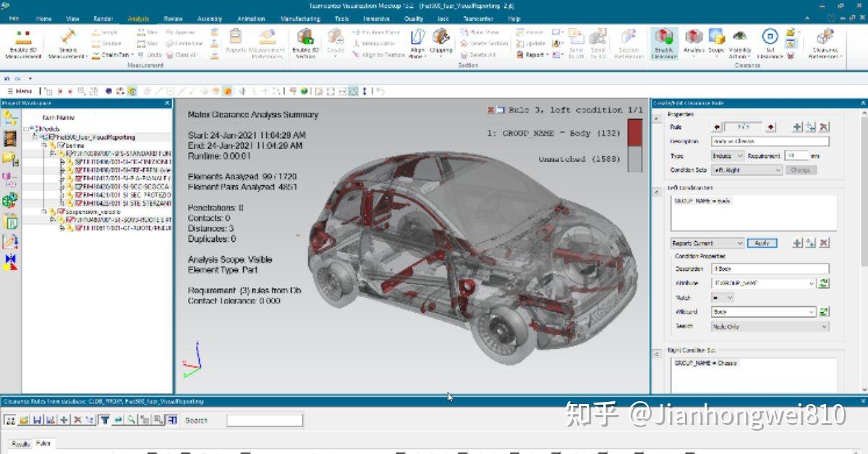Open the Reports Current dropdown
This screenshot has width=868, height=454.
[x=707, y=243]
